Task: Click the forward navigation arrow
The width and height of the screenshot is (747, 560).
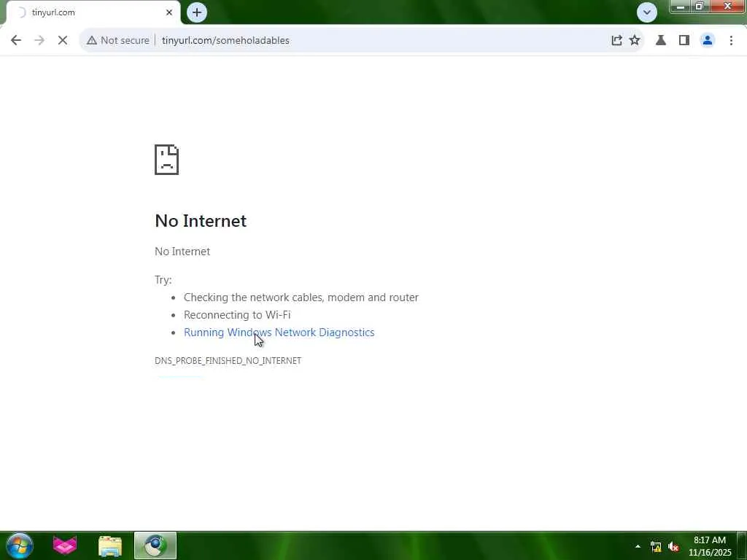Action: (39, 41)
